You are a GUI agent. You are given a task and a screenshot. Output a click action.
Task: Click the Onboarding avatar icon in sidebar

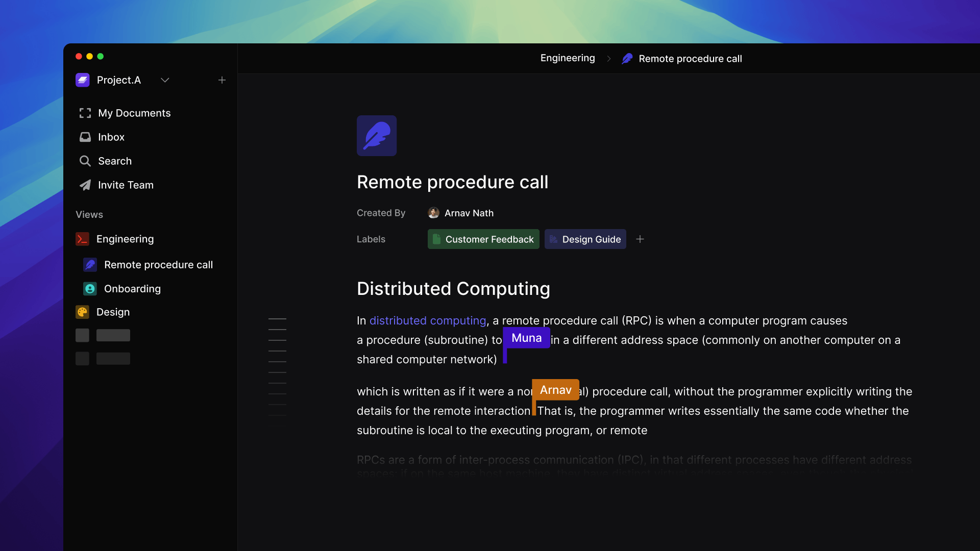(x=90, y=289)
